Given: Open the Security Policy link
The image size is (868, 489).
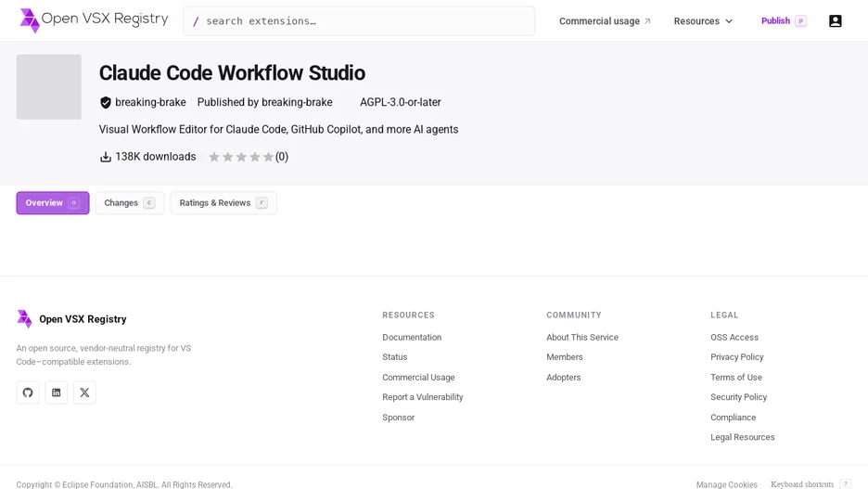Looking at the screenshot, I should [x=738, y=397].
